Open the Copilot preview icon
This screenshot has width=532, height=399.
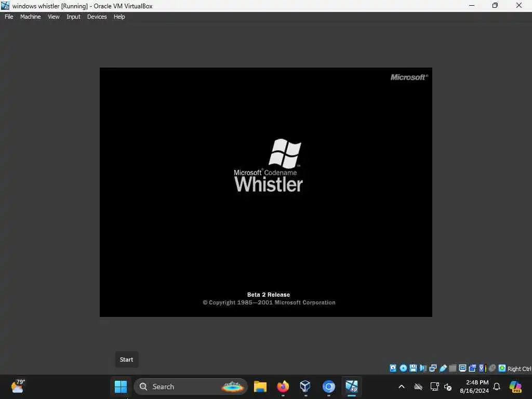(x=516, y=387)
